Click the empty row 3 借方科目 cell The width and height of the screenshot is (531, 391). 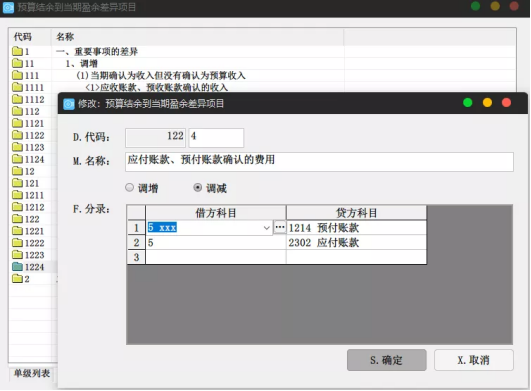click(x=216, y=257)
